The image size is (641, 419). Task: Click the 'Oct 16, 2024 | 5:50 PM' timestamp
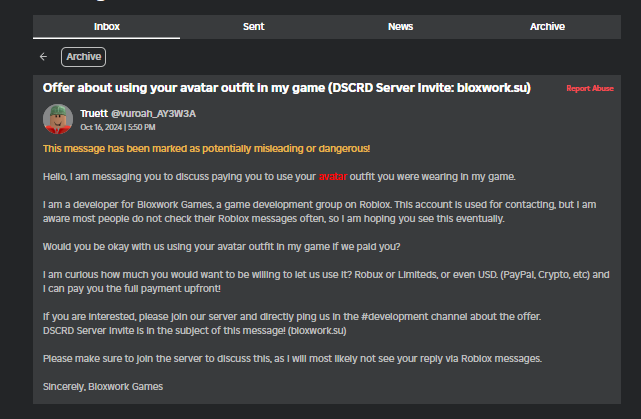118,127
